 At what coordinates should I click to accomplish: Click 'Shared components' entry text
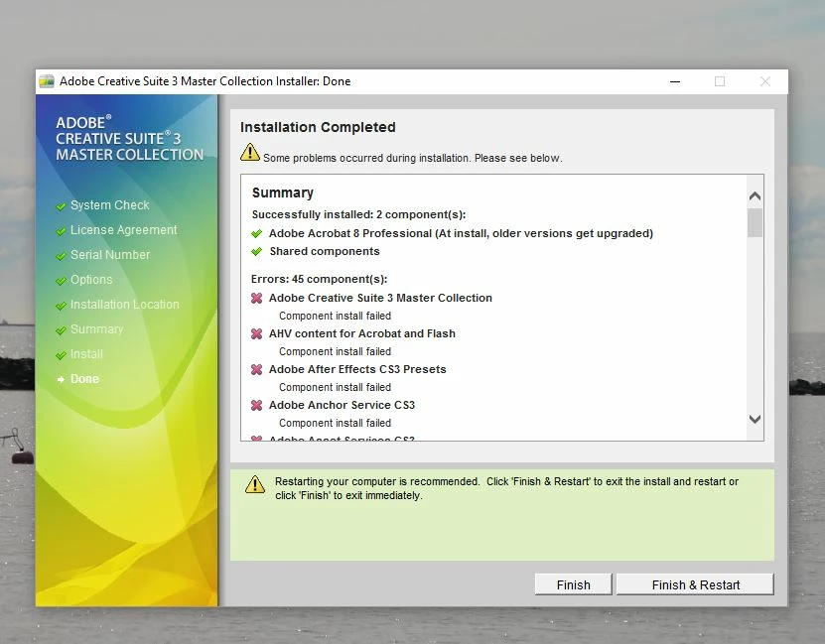[x=325, y=251]
